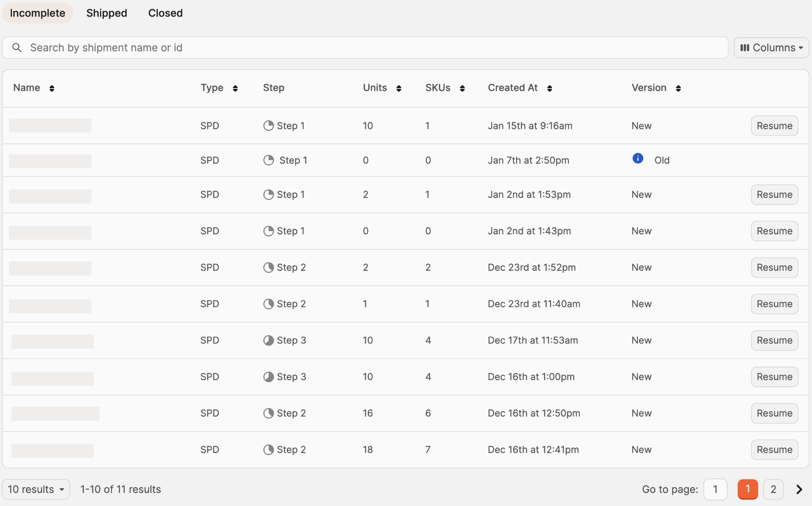Click 'Old' version label
The height and width of the screenshot is (506, 812).
(662, 160)
